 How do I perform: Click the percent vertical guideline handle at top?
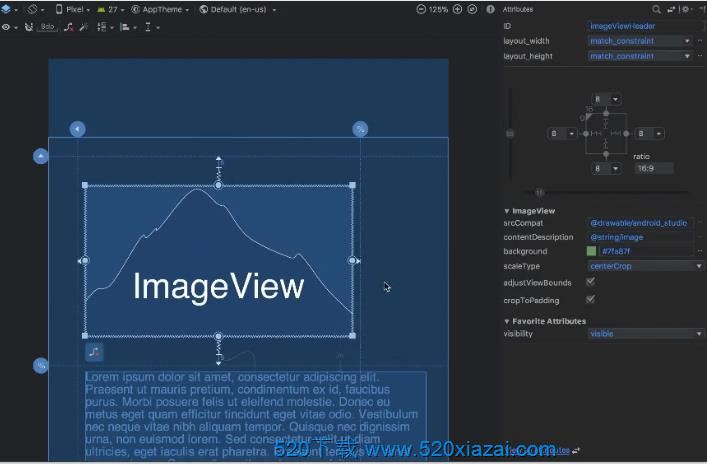point(360,129)
